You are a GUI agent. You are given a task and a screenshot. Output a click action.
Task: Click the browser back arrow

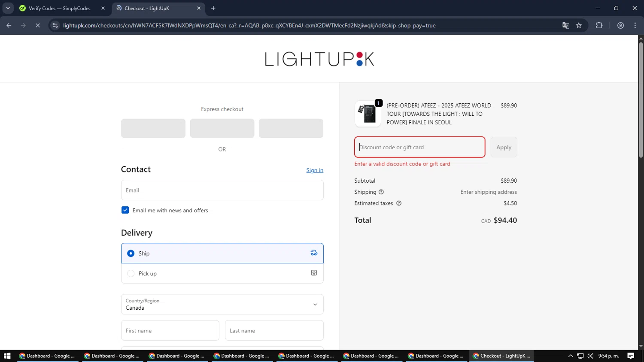tap(9, 25)
